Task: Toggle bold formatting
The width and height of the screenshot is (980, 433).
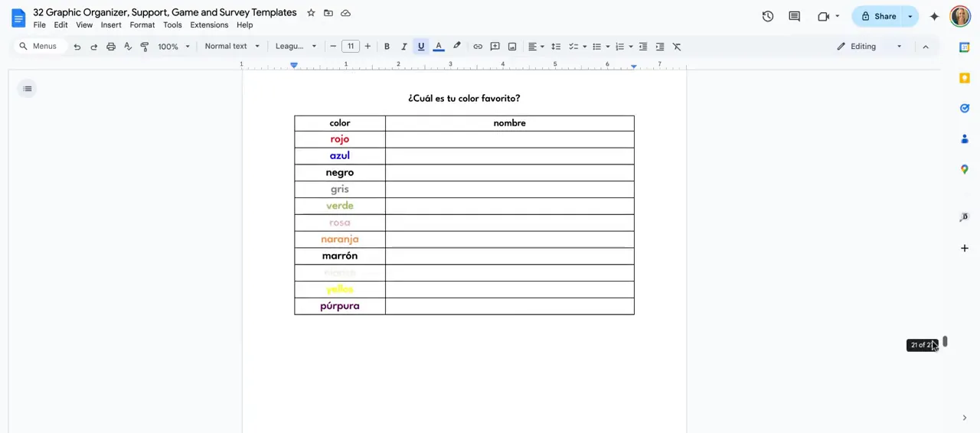Action: [387, 47]
